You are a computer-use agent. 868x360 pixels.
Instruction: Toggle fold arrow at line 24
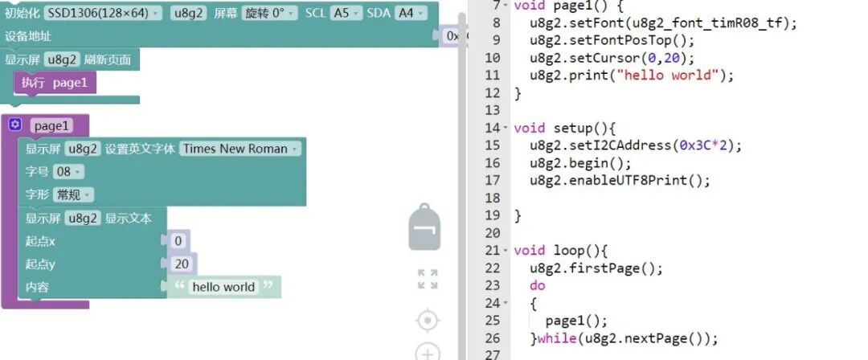point(506,303)
